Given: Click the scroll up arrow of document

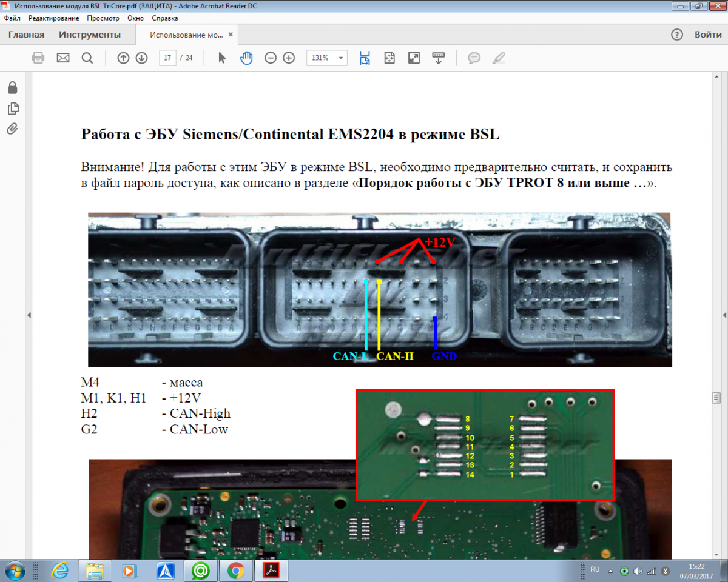Looking at the screenshot, I should point(716,78).
